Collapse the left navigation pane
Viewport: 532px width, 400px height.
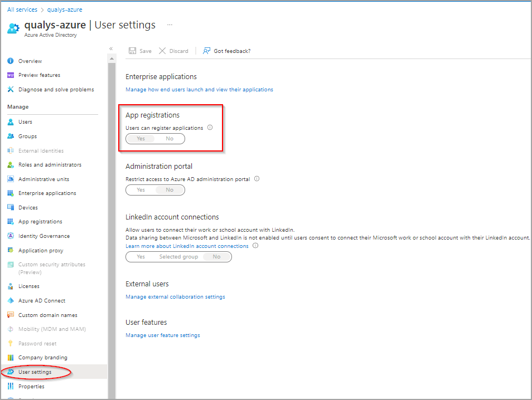[111, 49]
